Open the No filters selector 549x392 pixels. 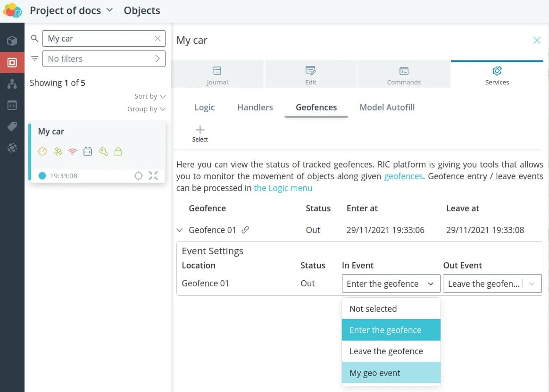[x=104, y=59]
